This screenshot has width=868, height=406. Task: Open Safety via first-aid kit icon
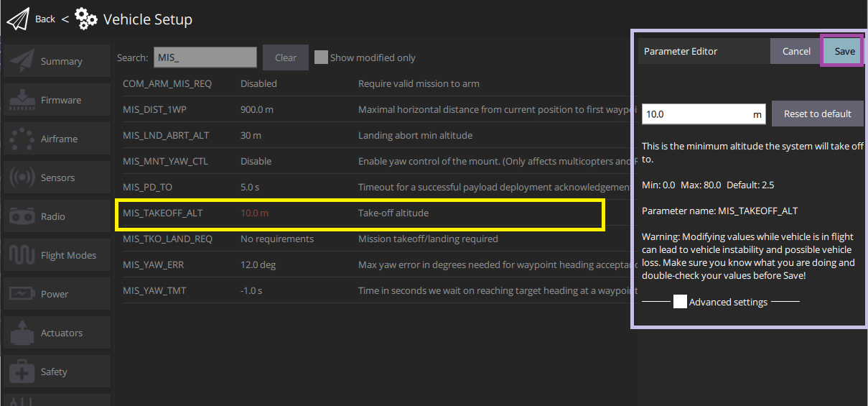[x=22, y=372]
